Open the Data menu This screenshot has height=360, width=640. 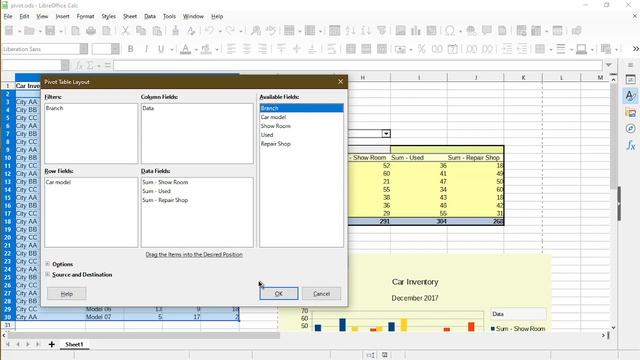150,16
